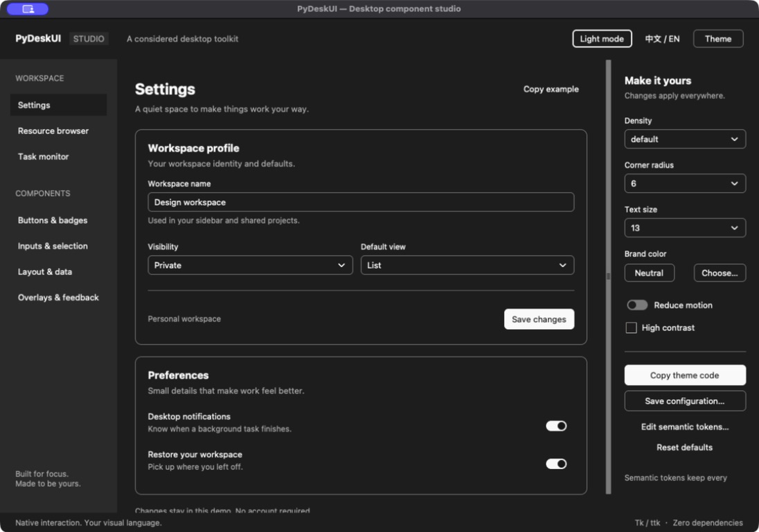
Task: Toggle Desktop notifications switch
Action: click(x=556, y=425)
